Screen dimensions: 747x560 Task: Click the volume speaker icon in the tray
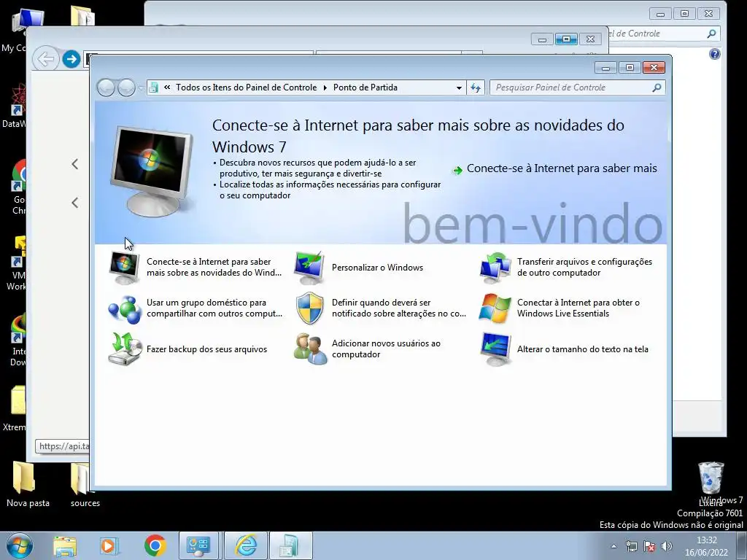667,546
